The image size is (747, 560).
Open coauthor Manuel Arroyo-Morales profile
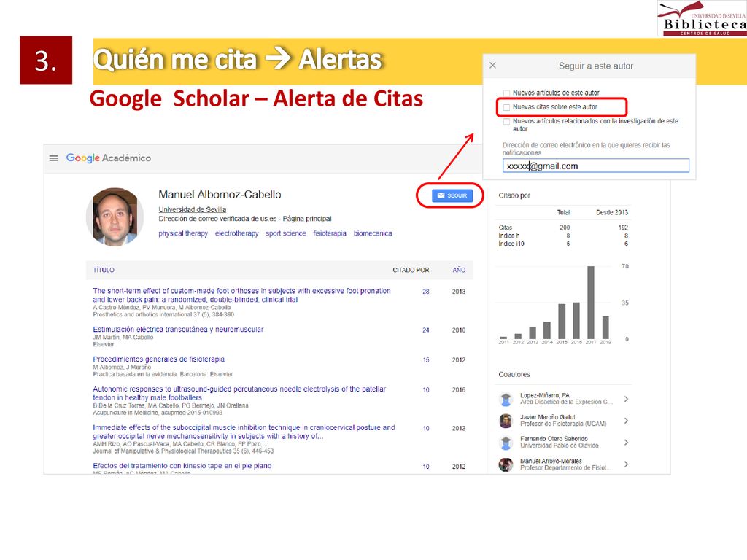click(x=551, y=461)
